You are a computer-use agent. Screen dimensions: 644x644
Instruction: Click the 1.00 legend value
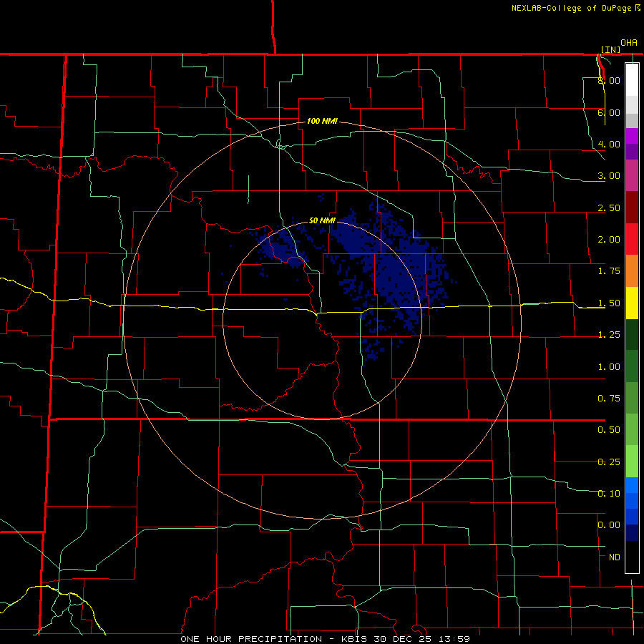click(609, 367)
